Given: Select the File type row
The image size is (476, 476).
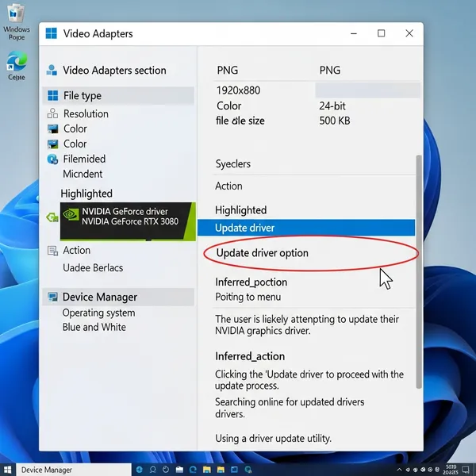Looking at the screenshot, I should tap(118, 96).
